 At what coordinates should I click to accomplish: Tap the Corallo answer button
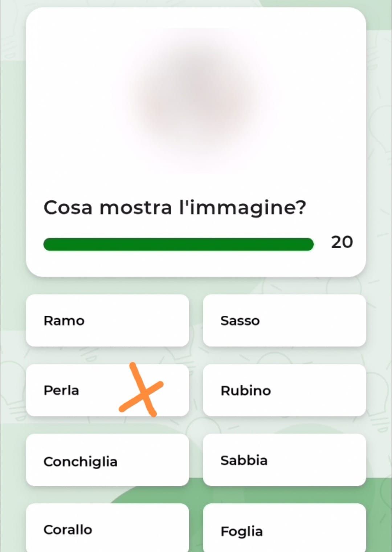pos(107,528)
